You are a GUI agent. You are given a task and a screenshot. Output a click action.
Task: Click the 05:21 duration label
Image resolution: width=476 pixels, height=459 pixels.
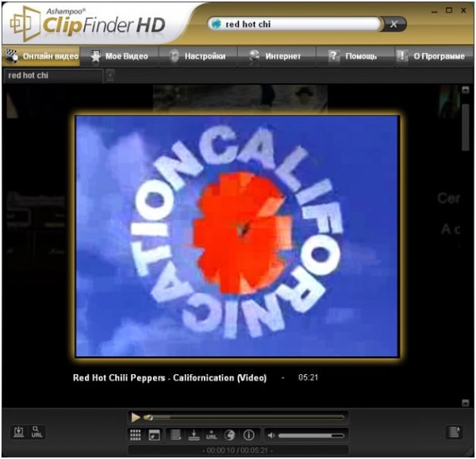coord(308,377)
